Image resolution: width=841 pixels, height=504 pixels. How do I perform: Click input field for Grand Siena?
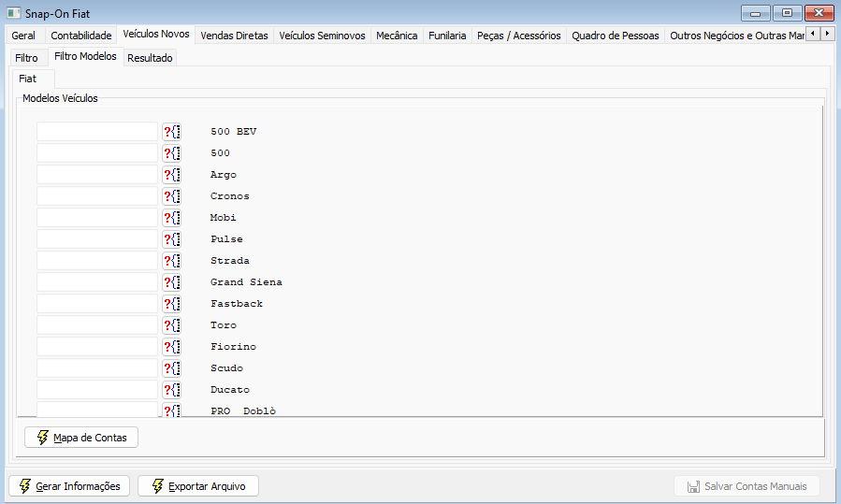[97, 282]
